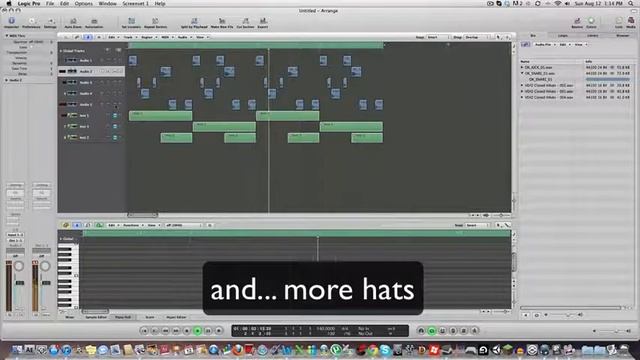This screenshot has width=640, height=360.
Task: Toggle the arrange link button in local toolbar
Action: pos(77,37)
